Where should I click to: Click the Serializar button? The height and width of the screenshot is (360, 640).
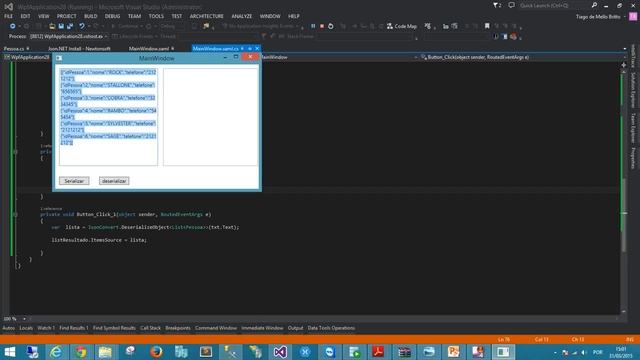(74, 181)
